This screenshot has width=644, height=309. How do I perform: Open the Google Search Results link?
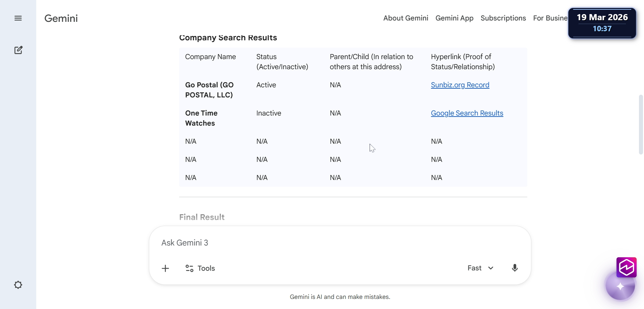(x=467, y=113)
